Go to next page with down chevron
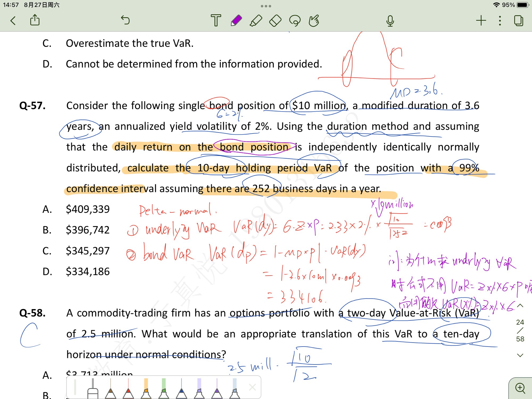This screenshot has width=532, height=399. [520, 355]
